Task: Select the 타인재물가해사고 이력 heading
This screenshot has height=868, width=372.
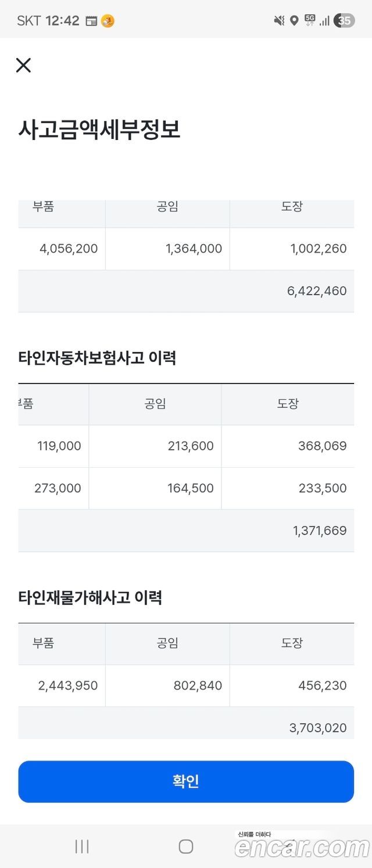Action: (x=90, y=597)
